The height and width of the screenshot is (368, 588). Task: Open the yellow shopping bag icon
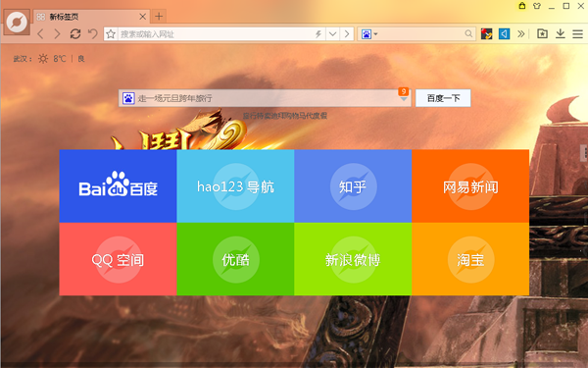tap(522, 6)
